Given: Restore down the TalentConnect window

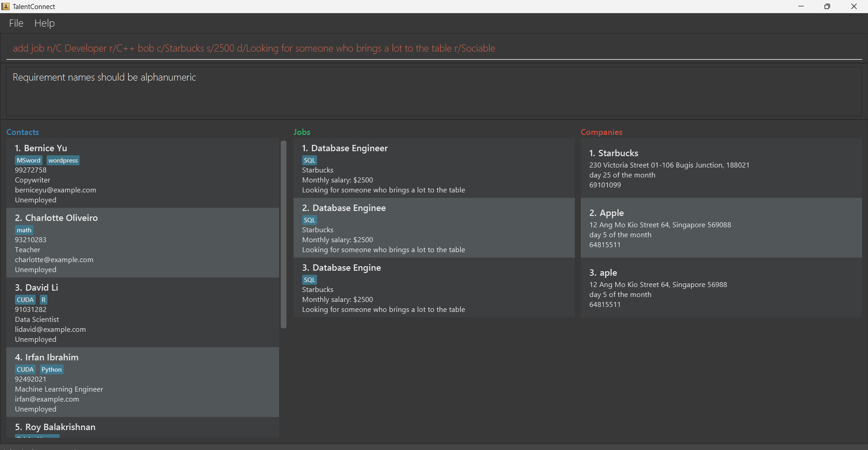Looking at the screenshot, I should (827, 6).
